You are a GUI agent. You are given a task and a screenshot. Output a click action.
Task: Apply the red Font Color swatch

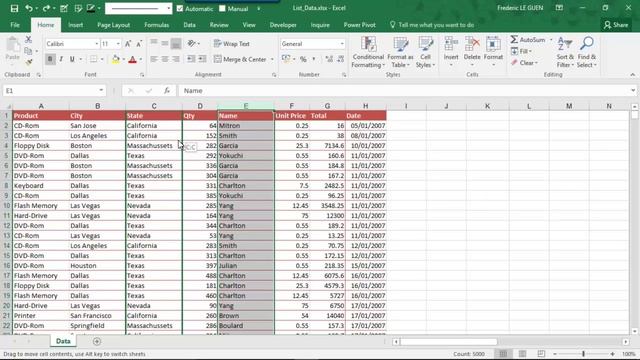[132, 60]
